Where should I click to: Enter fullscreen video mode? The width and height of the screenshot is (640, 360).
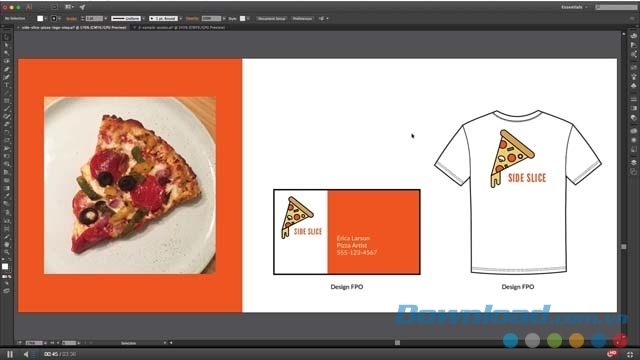click(x=630, y=354)
